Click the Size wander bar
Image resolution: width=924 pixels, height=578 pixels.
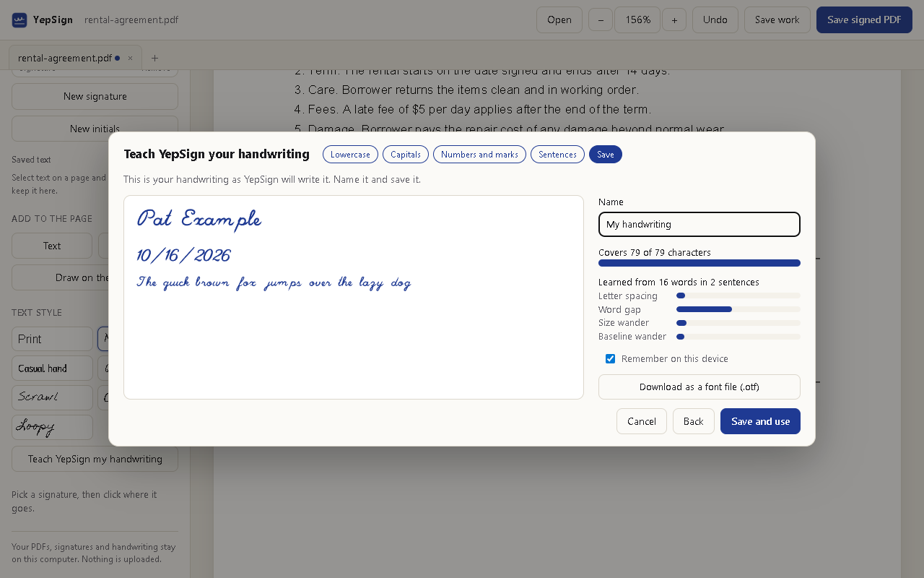pyautogui.click(x=738, y=323)
